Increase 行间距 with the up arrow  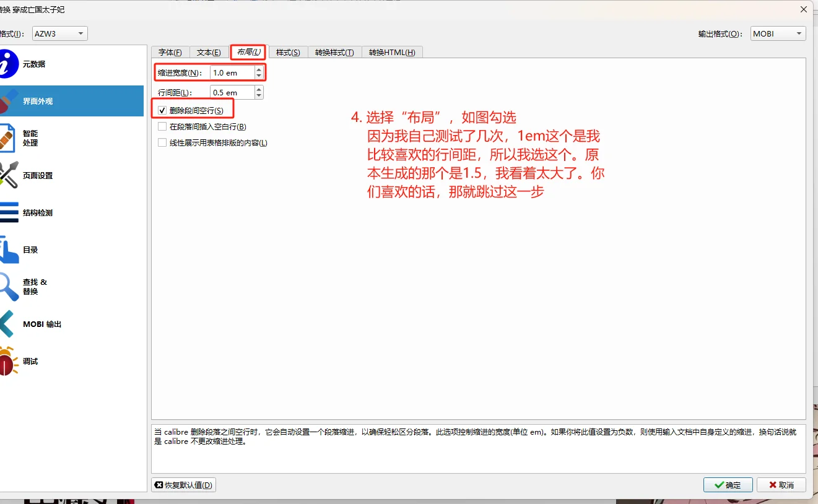[259, 89]
